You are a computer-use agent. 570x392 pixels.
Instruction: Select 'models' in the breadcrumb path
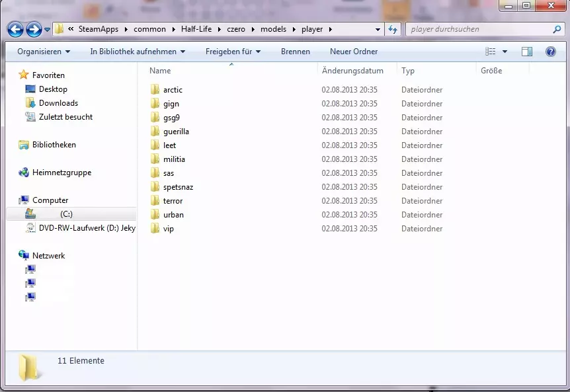[273, 29]
